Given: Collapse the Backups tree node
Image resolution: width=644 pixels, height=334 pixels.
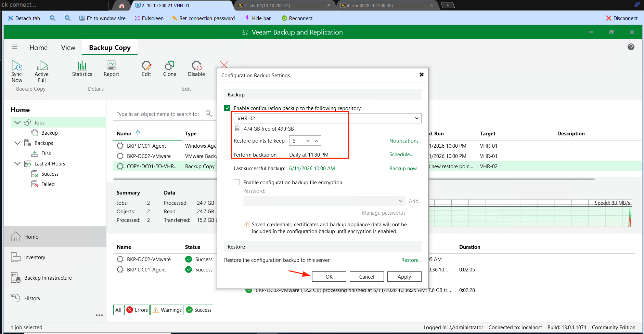Looking at the screenshot, I should [17, 143].
